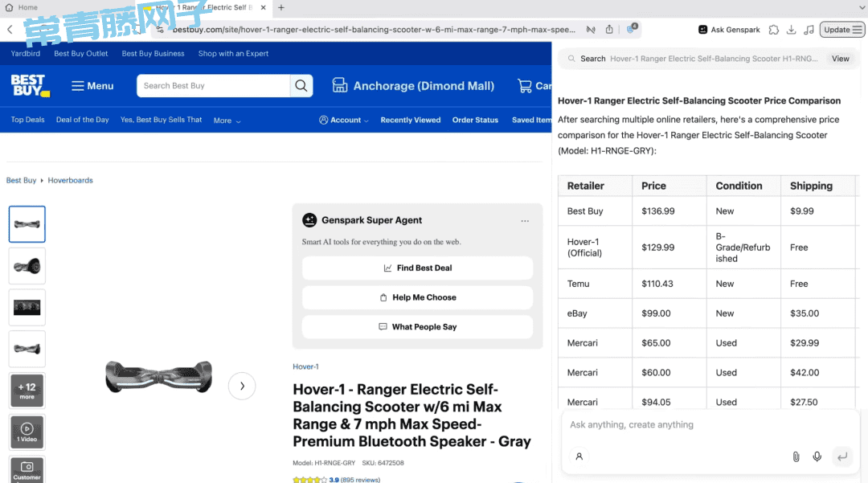Open the blue badge icon showing 4
This screenshot has width=868, height=483.
631,28
